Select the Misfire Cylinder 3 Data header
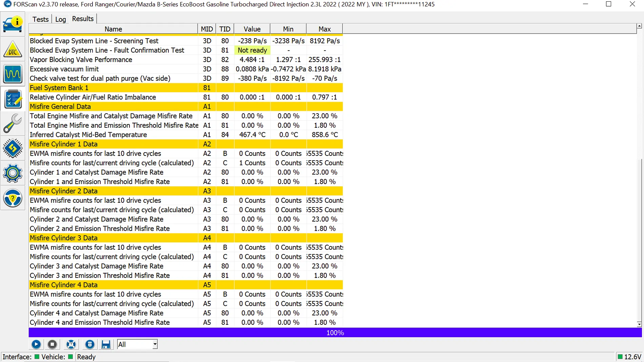The height and width of the screenshot is (362, 644). tap(186, 238)
